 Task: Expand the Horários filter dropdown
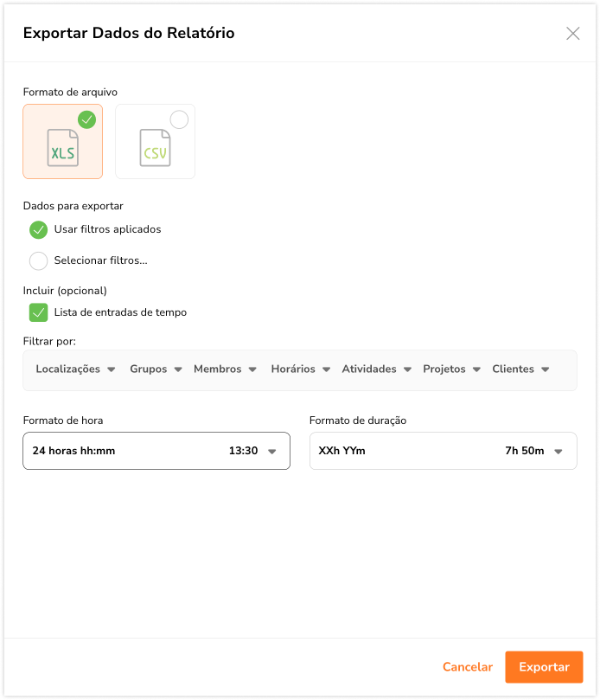[x=300, y=369]
